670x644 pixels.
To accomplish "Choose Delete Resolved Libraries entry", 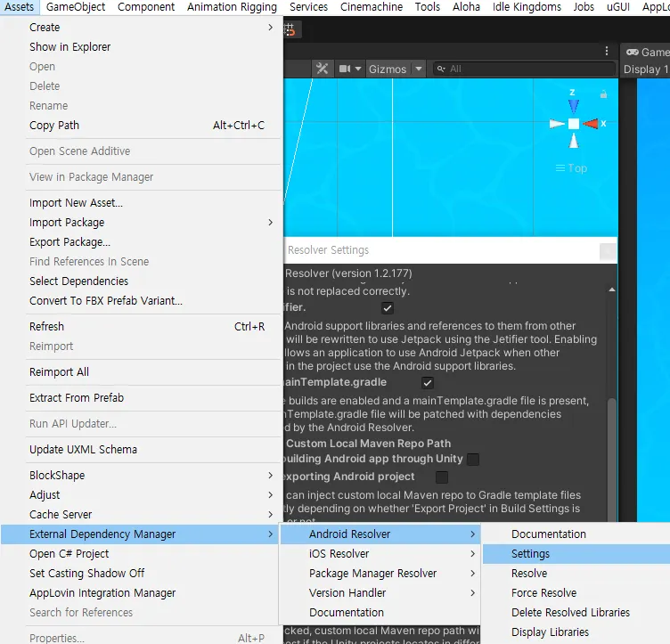I will (576, 613).
